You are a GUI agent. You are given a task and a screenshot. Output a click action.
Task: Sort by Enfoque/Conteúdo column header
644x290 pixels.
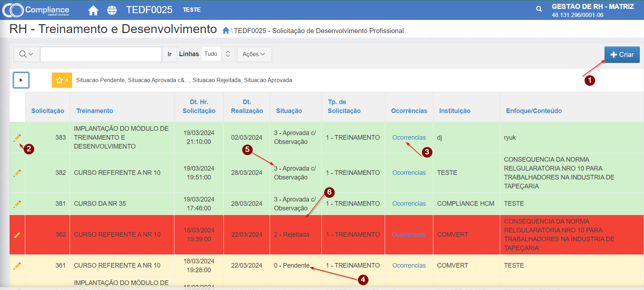click(534, 111)
